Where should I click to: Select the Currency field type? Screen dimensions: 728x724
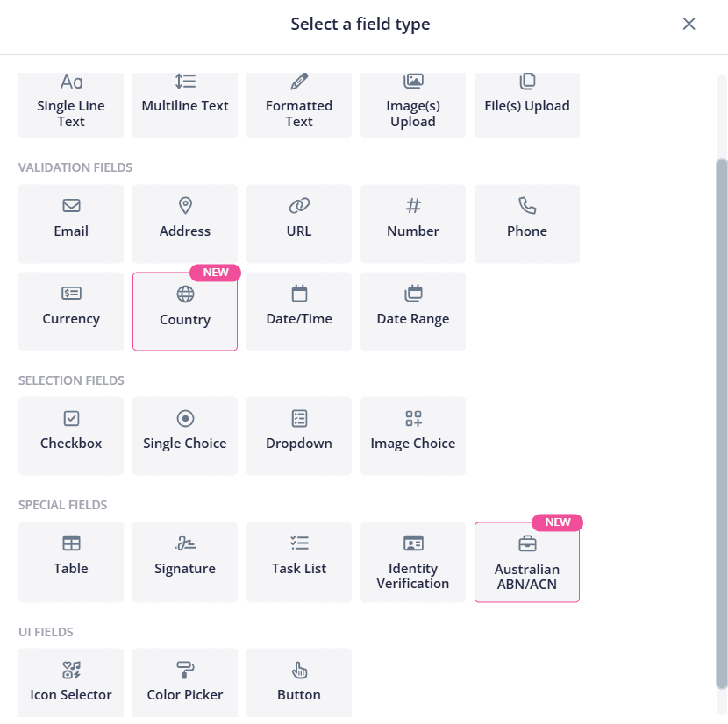(x=71, y=311)
